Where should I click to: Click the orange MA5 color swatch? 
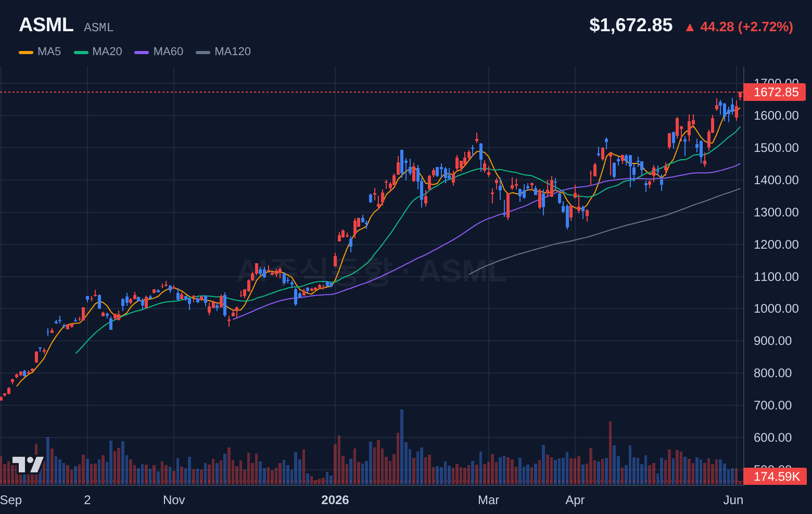(x=26, y=52)
